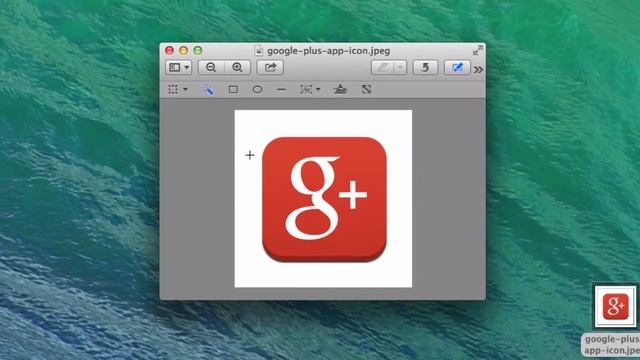640x360 pixels.
Task: Select the google-plus-app-icon desktop file thumbnail
Action: (x=616, y=307)
